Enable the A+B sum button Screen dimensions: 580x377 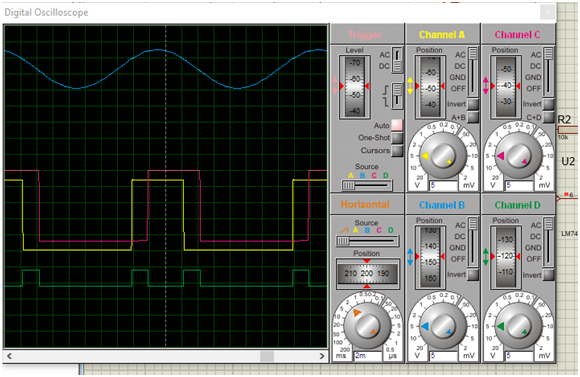pos(473,117)
